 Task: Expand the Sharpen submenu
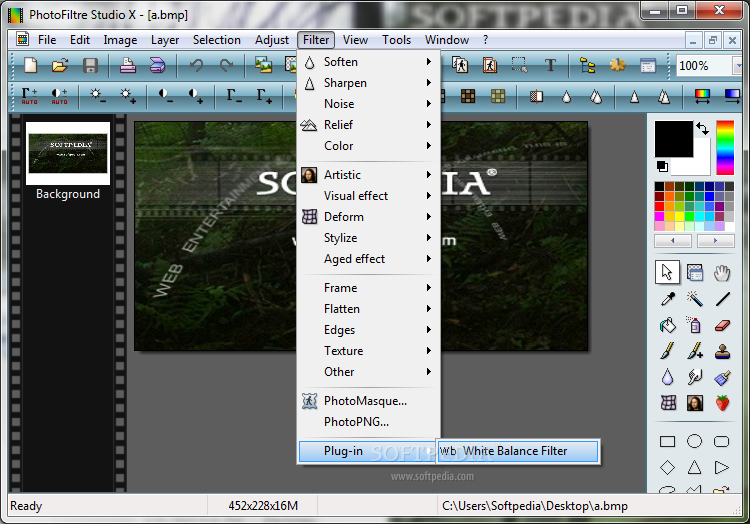pos(369,83)
